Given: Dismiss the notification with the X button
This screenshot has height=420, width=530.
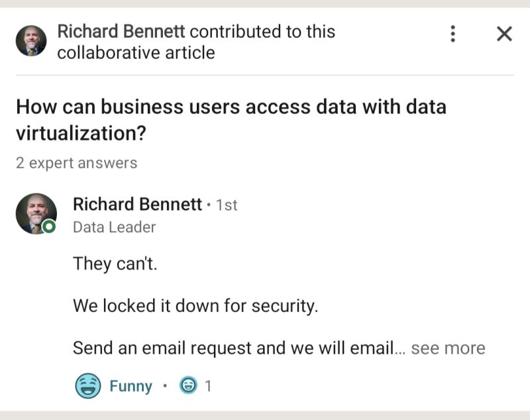Looking at the screenshot, I should tap(504, 34).
